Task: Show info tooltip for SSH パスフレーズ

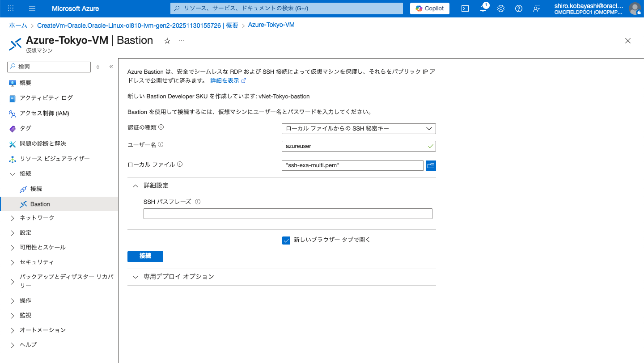Action: [198, 202]
